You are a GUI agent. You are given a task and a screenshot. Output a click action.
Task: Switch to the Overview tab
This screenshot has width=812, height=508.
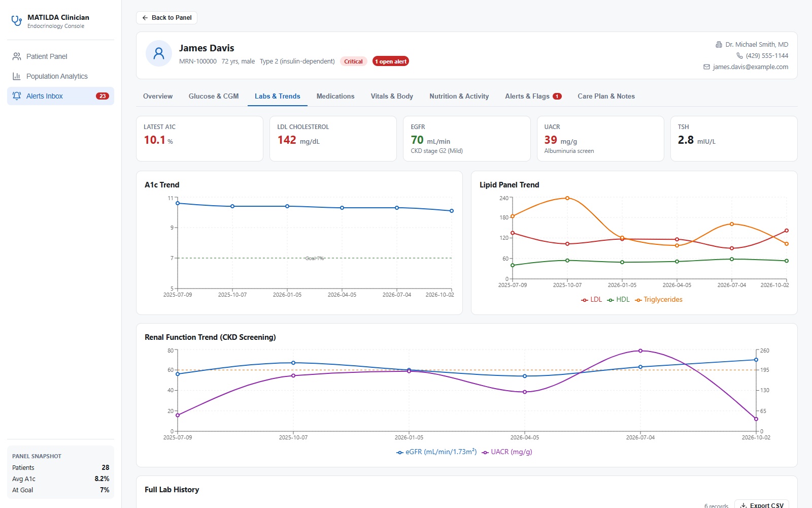(158, 96)
